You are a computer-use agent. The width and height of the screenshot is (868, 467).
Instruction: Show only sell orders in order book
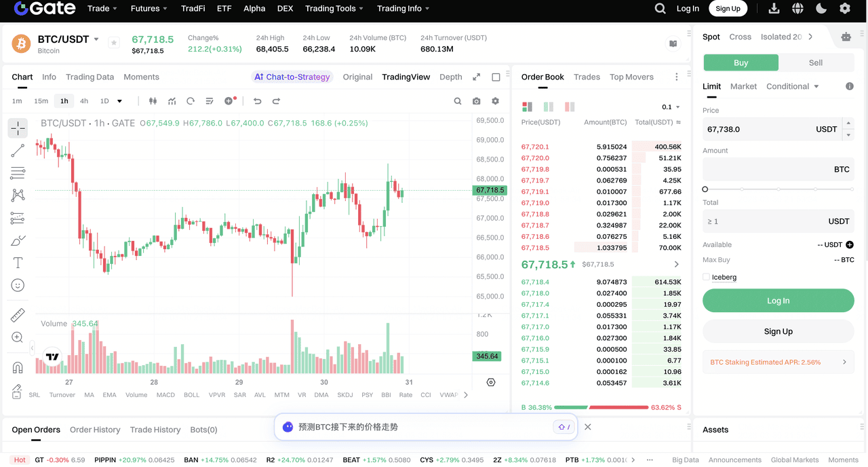click(570, 107)
